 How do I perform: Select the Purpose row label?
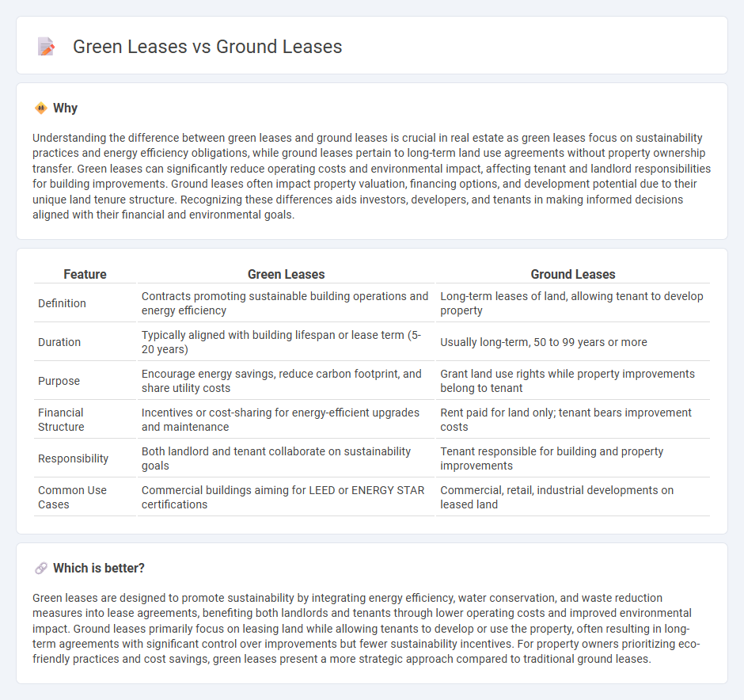(59, 381)
